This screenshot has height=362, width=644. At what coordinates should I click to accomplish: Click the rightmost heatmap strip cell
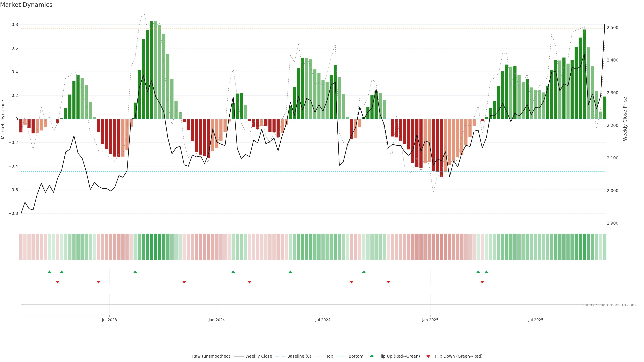tap(604, 247)
